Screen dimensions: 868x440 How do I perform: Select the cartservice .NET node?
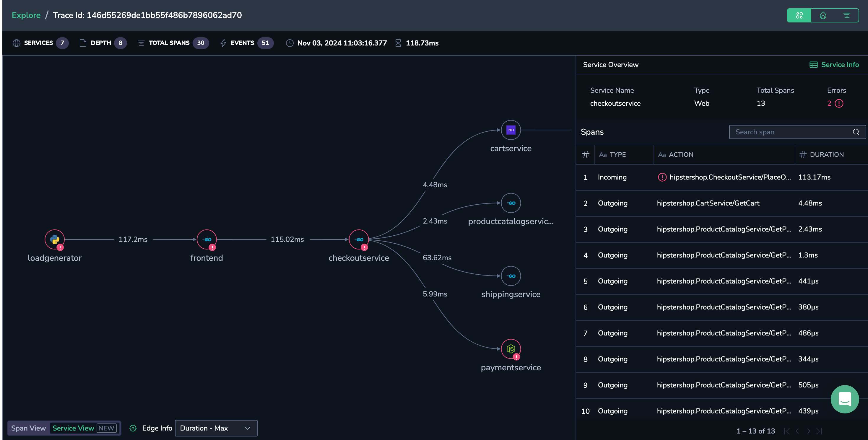click(511, 130)
